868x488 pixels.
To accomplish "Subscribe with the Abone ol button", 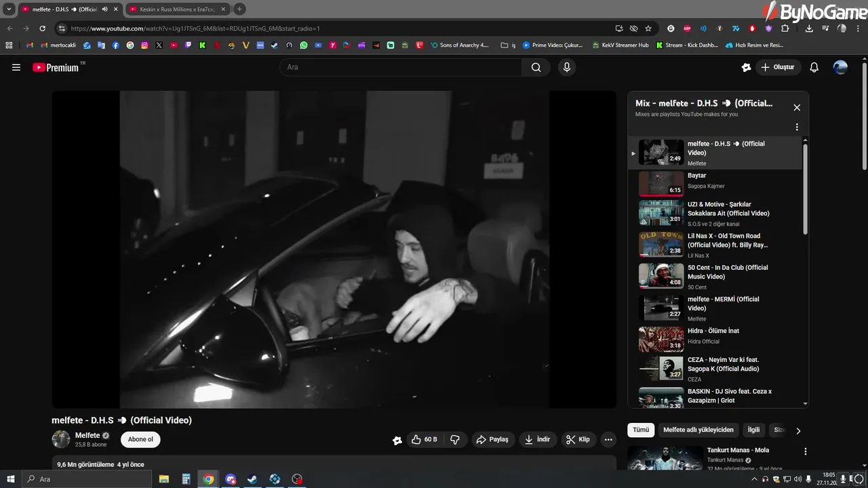I will [x=141, y=439].
